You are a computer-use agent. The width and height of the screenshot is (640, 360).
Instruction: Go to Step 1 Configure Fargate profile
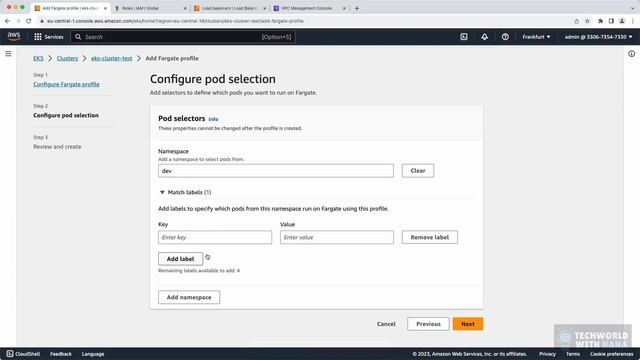[x=66, y=84]
